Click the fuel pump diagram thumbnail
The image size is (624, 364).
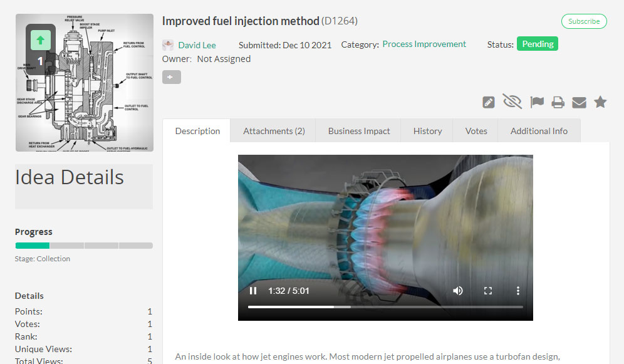tap(85, 83)
